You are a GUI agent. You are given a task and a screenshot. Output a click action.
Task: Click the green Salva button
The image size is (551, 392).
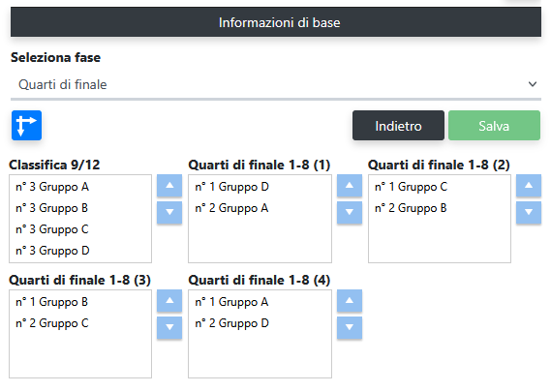click(494, 126)
